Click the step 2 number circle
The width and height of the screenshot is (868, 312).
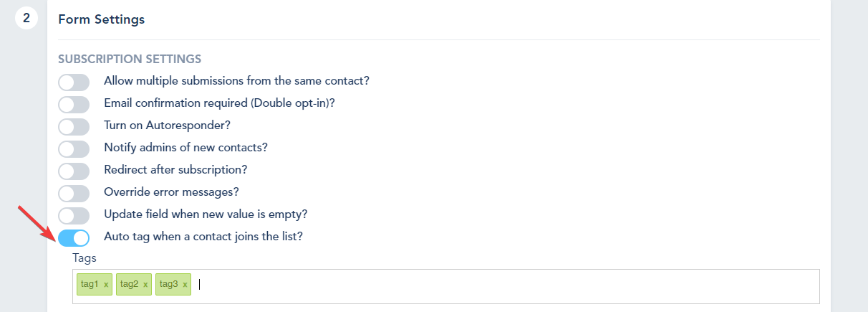pos(26,18)
